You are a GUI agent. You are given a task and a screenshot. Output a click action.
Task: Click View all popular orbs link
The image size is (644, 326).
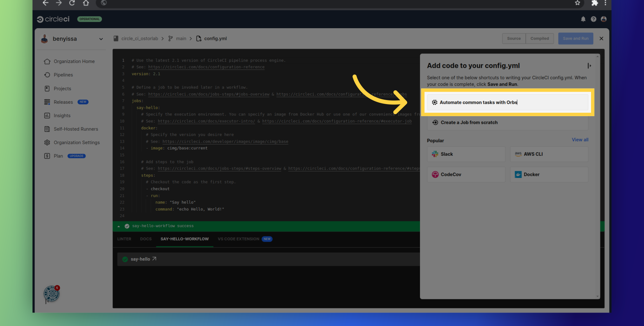click(580, 140)
